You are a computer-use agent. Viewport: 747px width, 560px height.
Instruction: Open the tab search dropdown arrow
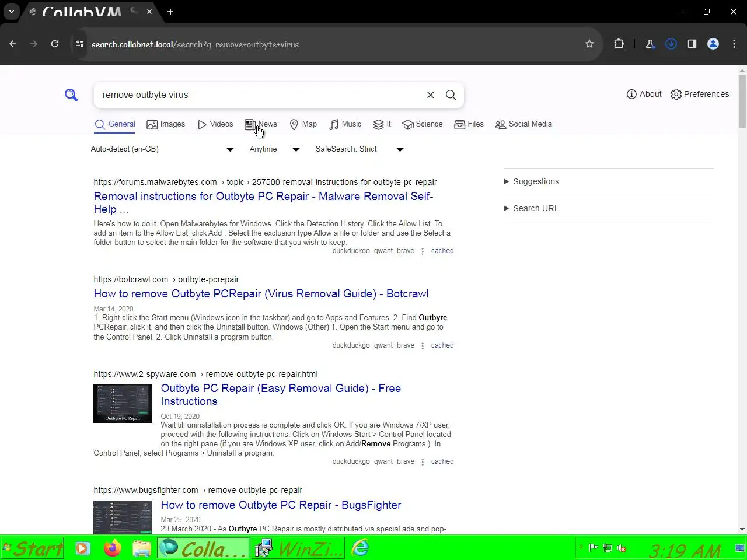point(12,12)
